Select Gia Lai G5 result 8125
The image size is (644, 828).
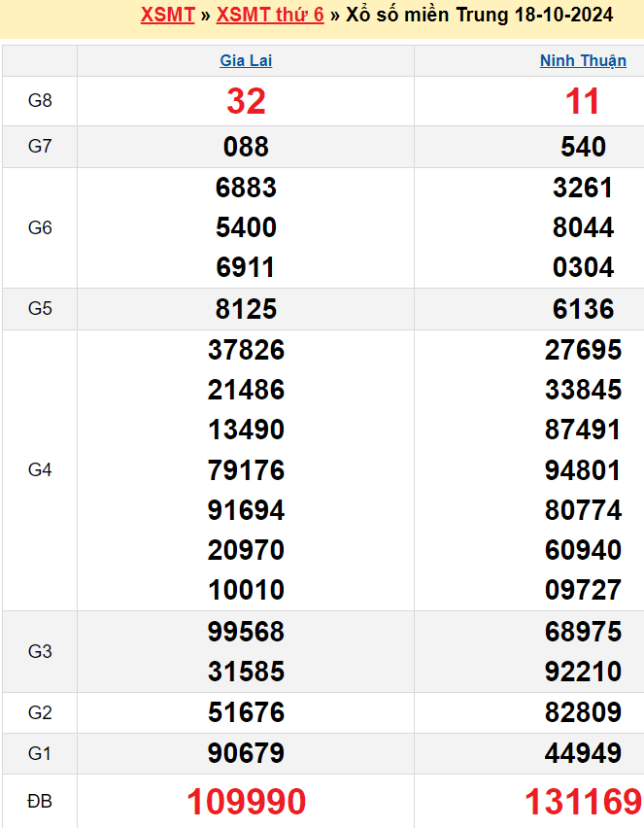[246, 309]
